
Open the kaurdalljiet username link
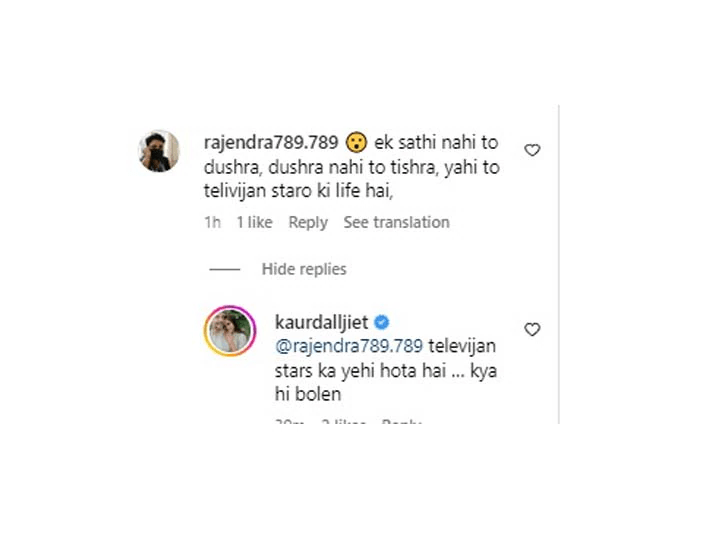coord(321,322)
